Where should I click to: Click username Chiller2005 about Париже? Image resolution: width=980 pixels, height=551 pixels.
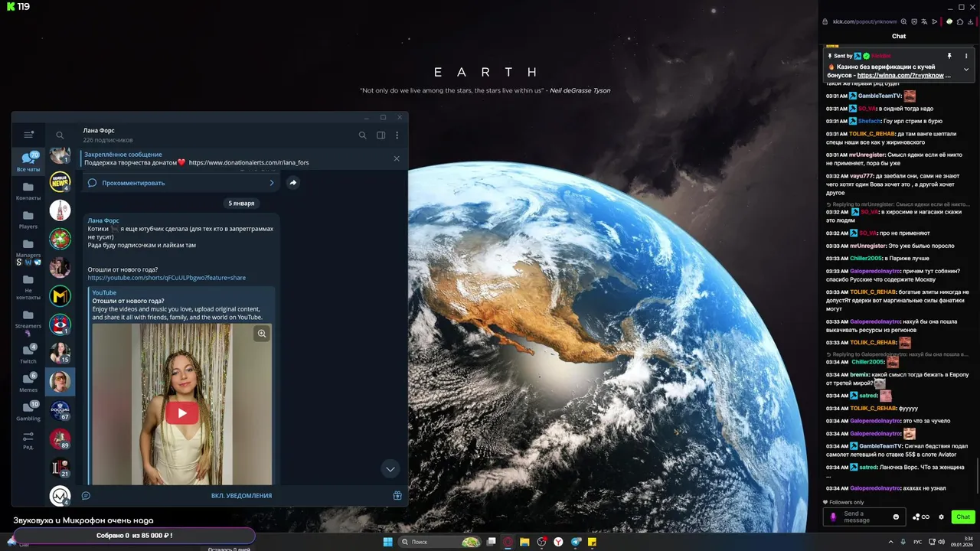[x=867, y=259]
